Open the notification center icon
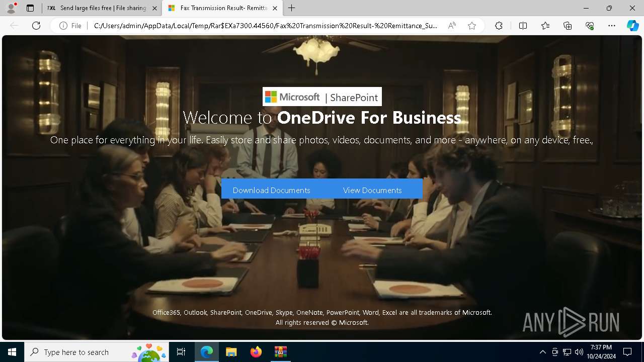 click(x=627, y=352)
